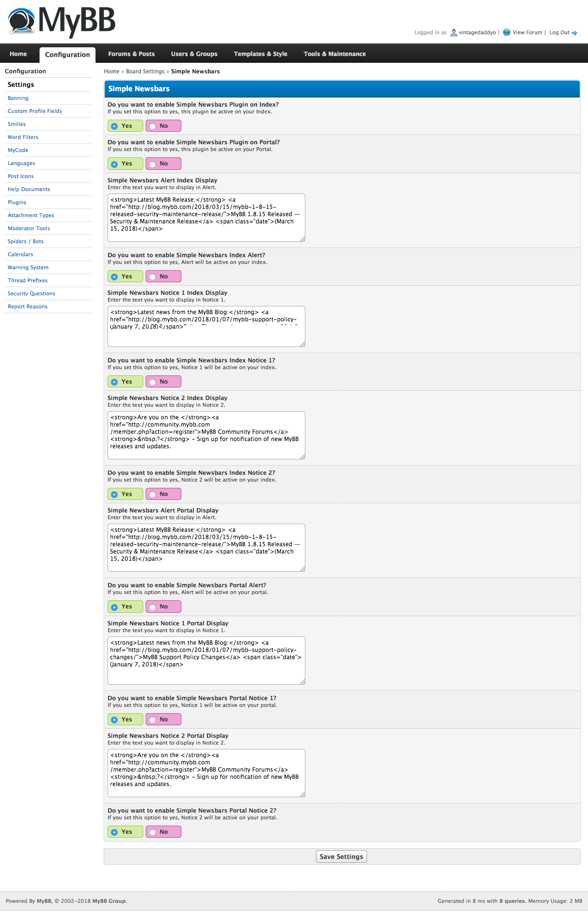Viewport: 588px width, 913px height.
Task: Click the Save Settings button
Action: coord(341,857)
